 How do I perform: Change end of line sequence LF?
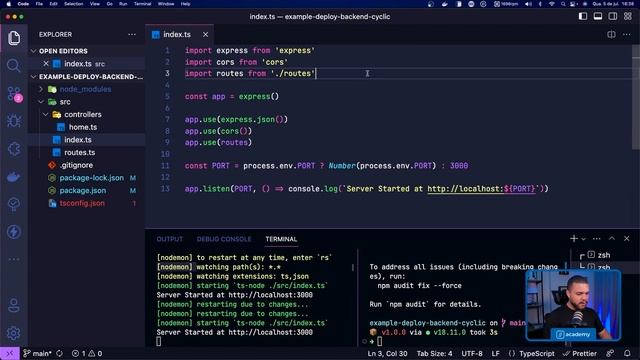(x=496, y=353)
